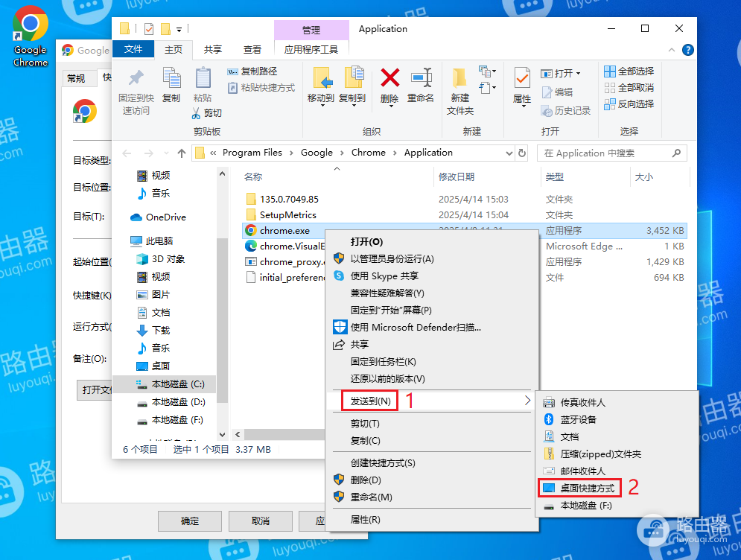
Task: Click the Up one level arrow
Action: coord(182,153)
